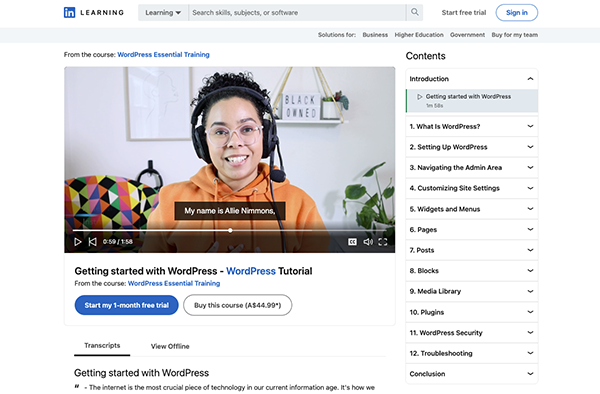Click the search magnifier icon
The width and height of the screenshot is (600, 394).
[415, 12]
